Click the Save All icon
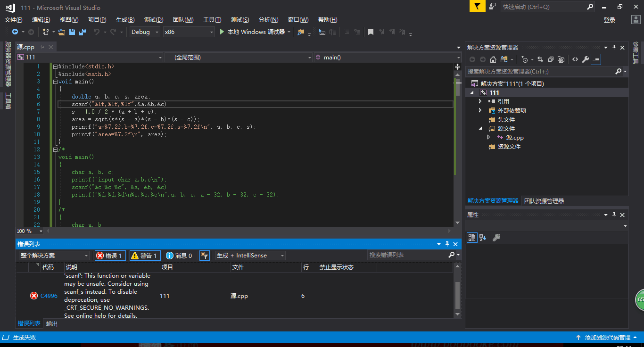 coord(83,32)
